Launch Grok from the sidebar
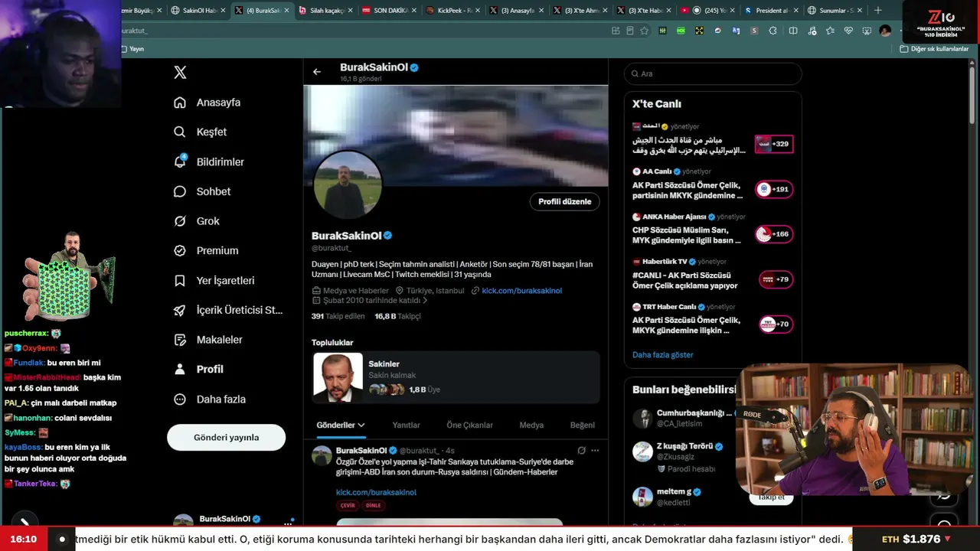 click(197, 221)
